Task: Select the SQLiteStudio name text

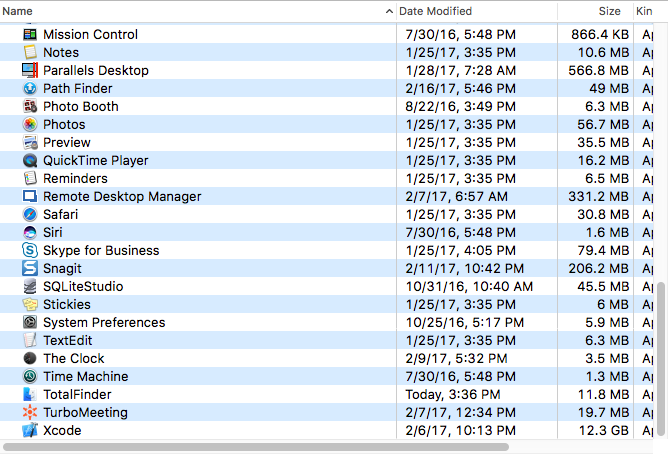Action: (83, 287)
